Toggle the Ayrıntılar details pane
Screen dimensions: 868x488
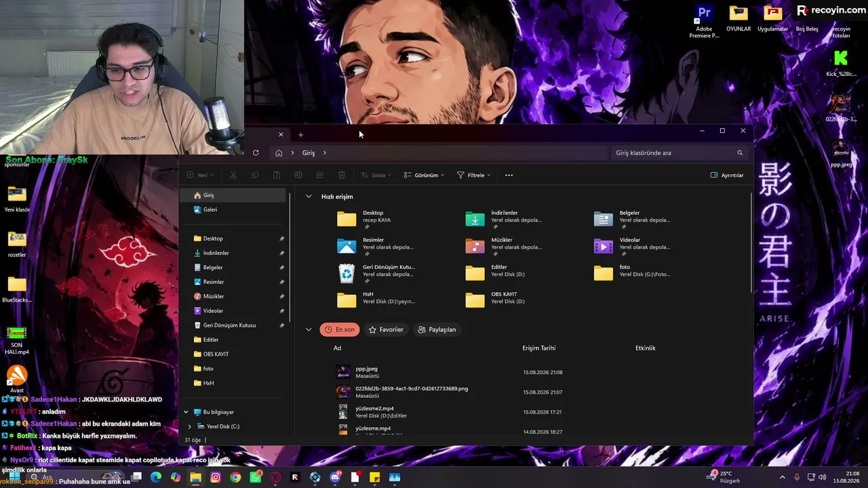point(727,175)
